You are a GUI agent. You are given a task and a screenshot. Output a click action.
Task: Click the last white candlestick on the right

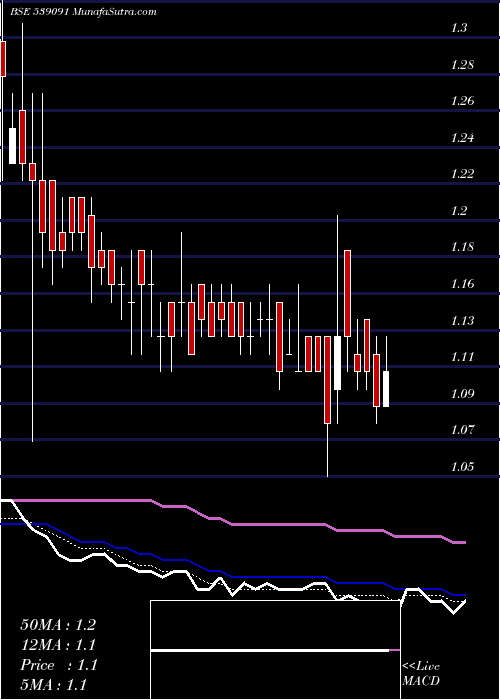pos(386,389)
